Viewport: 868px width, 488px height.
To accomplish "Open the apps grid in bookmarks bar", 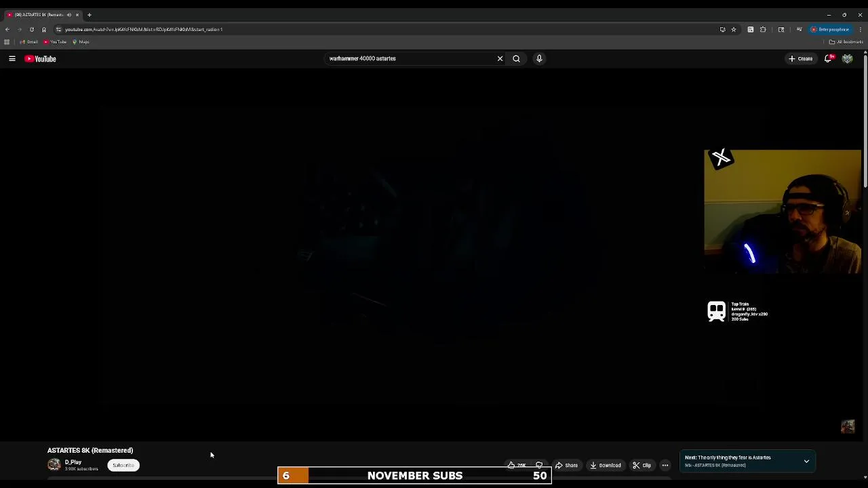I will pos(7,42).
